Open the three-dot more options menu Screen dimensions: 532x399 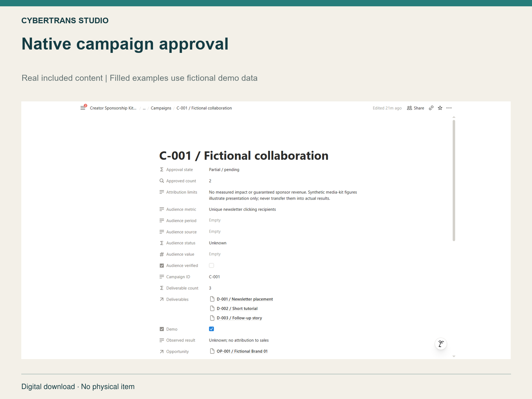[449, 108]
